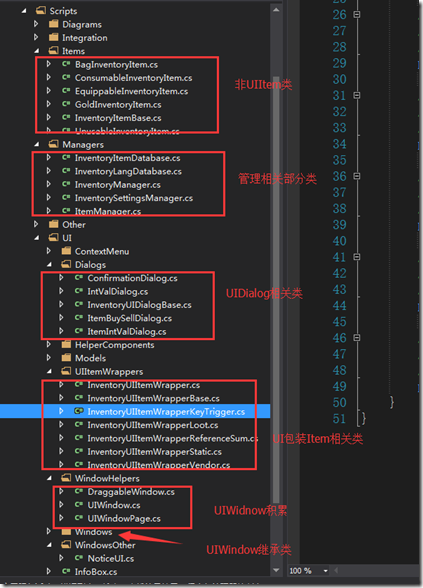Expand the Diagrams folder node
Screen dimensions: 423x588
[x=36, y=24]
